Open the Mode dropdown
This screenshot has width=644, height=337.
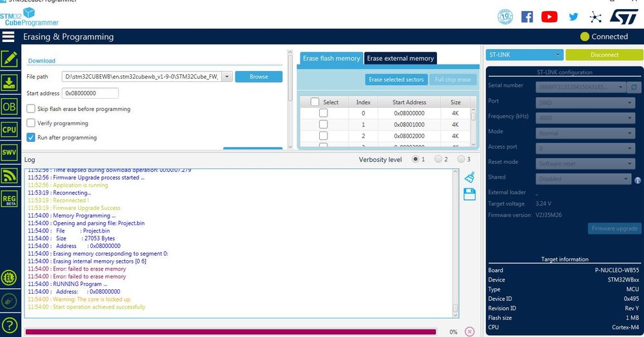click(x=585, y=134)
